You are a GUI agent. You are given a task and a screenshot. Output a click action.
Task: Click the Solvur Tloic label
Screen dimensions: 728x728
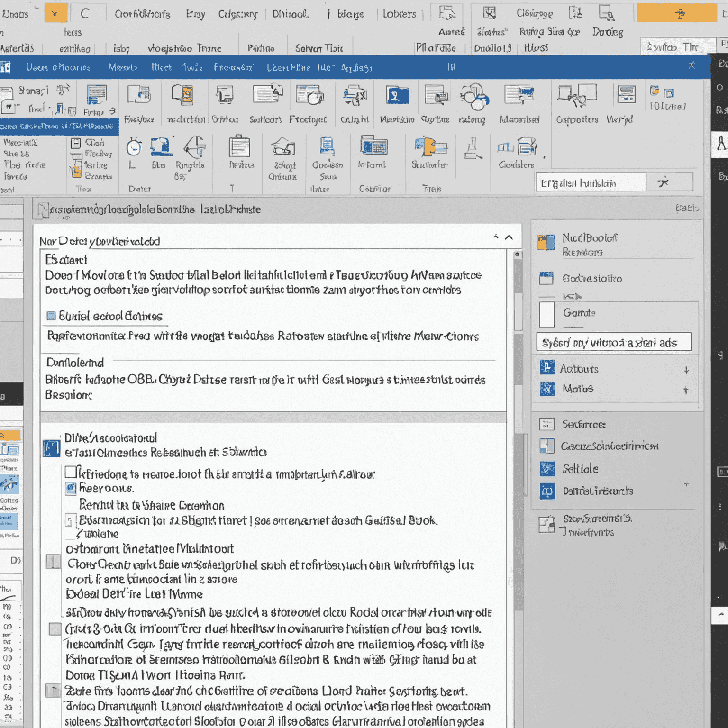(x=319, y=48)
